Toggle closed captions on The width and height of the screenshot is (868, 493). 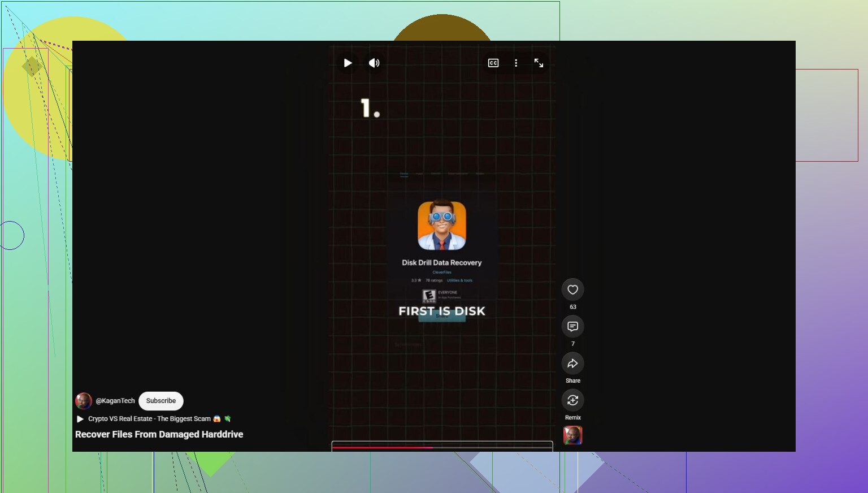[x=493, y=63]
